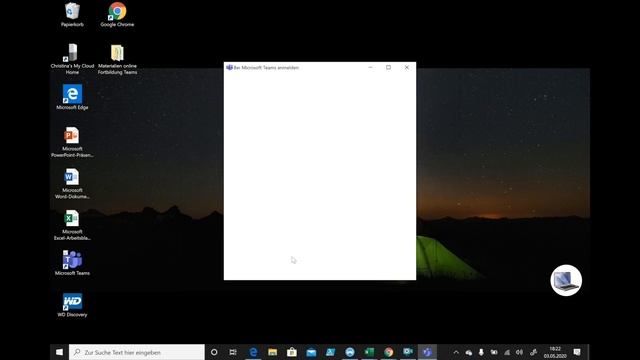Select the Materialien online Fortbildung Teams folder
Viewport: 640px width, 360px height.
117,59
